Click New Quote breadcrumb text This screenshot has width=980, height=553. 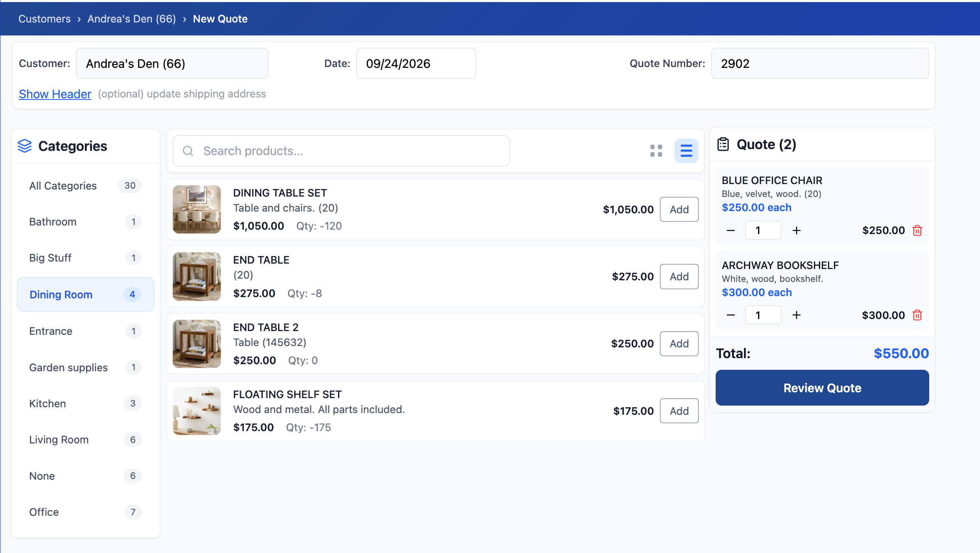pos(220,19)
